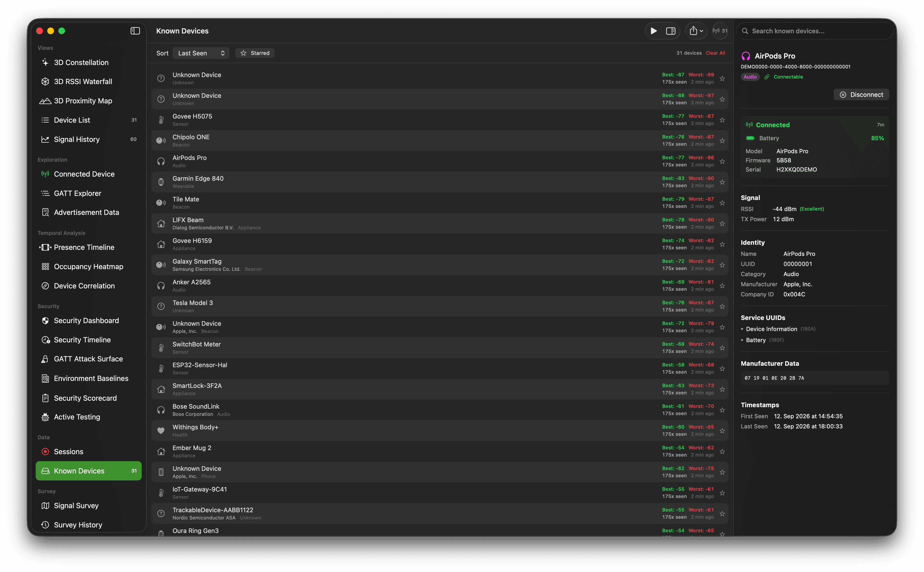Collapse sidebar using the sidebar toggle icon
The height and width of the screenshot is (572, 924).
pos(135,31)
